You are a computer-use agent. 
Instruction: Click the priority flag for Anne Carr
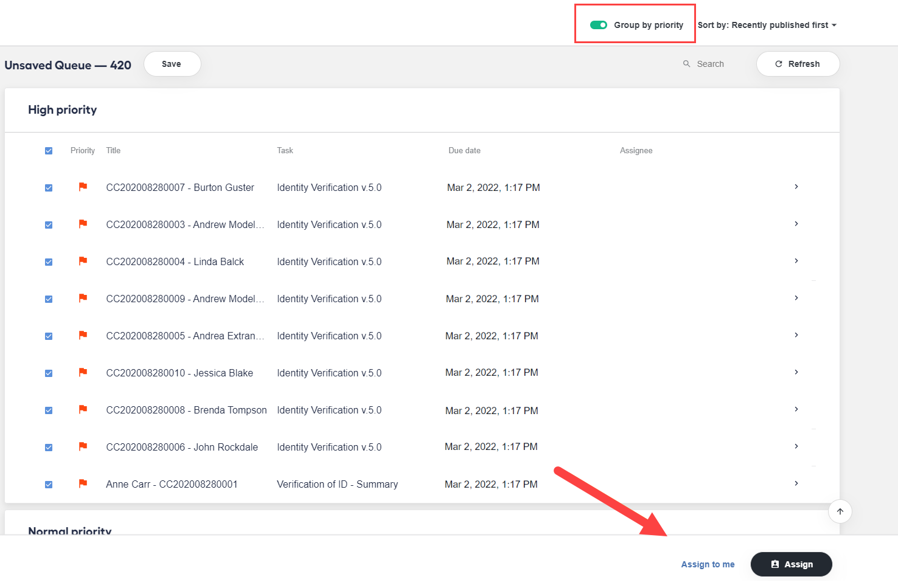(83, 483)
